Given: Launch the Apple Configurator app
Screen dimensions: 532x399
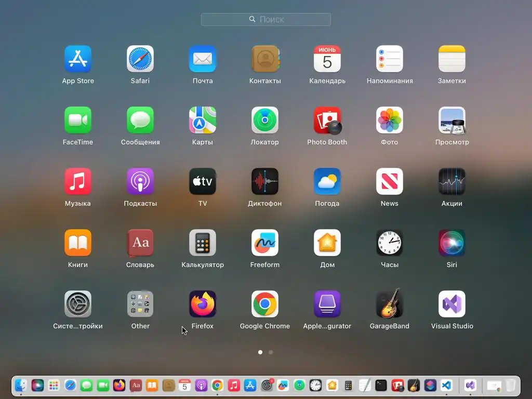Looking at the screenshot, I should pos(327,304).
